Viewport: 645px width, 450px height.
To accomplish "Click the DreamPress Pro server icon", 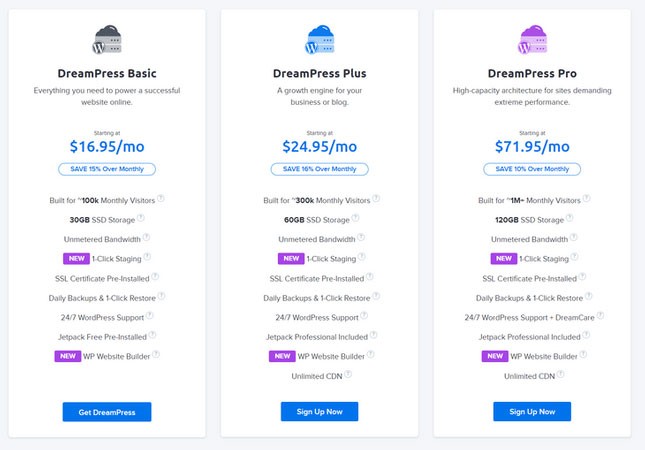I will pos(532,42).
